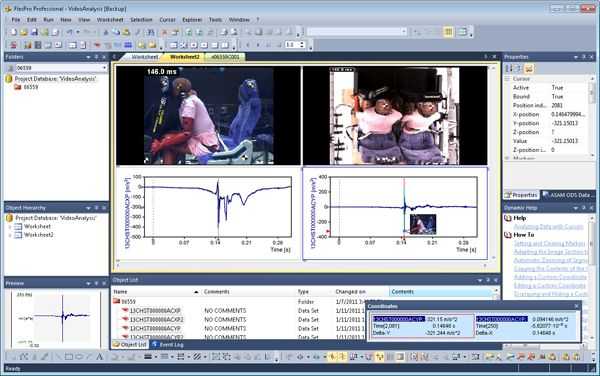Open the 'Analyzing Data with Cursors' help link

click(x=548, y=226)
